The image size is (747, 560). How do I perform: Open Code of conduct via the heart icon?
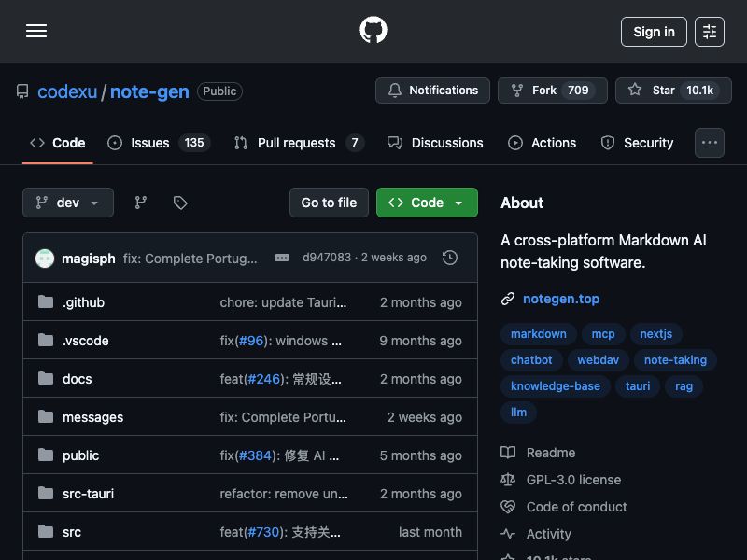[576, 507]
